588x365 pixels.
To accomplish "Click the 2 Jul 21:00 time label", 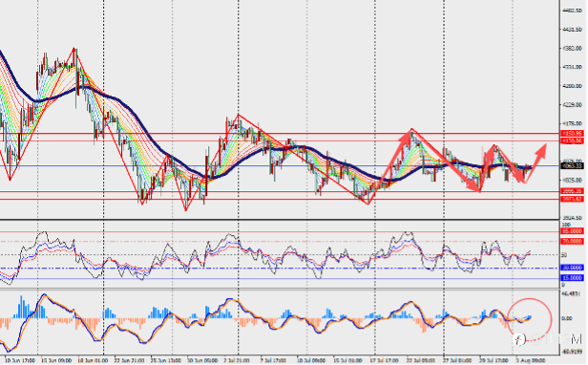I will pos(237,361).
